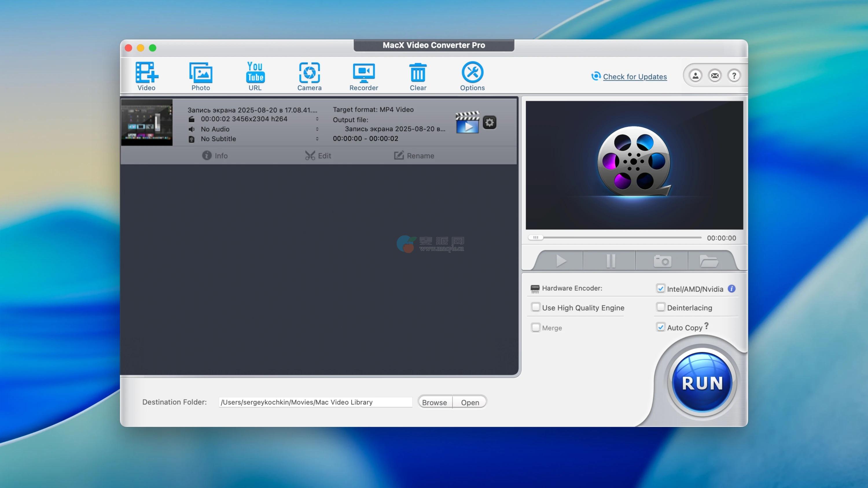Start conversion with the RUN button
The image size is (868, 488).
[702, 382]
